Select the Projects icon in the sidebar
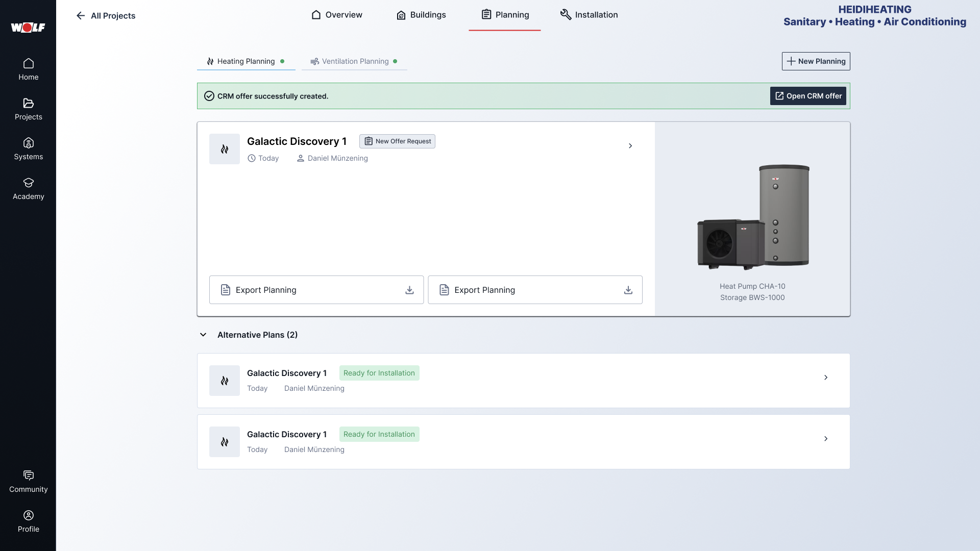The image size is (980, 551). coord(28,108)
